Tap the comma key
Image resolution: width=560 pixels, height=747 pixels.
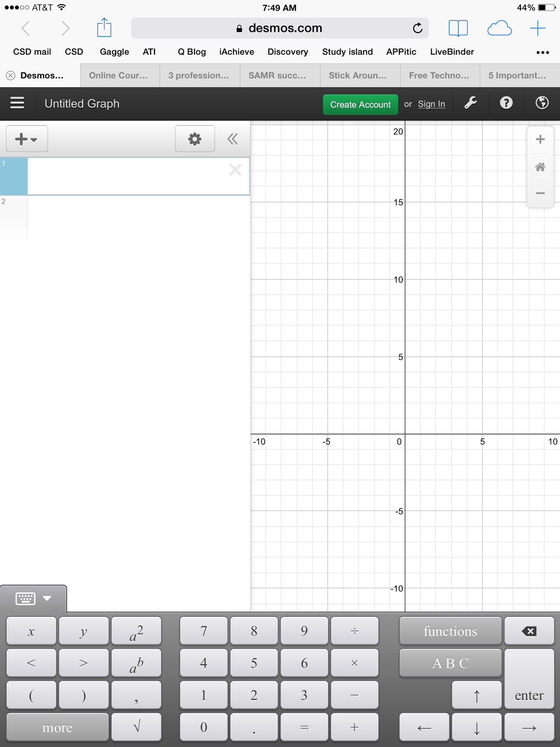(136, 695)
